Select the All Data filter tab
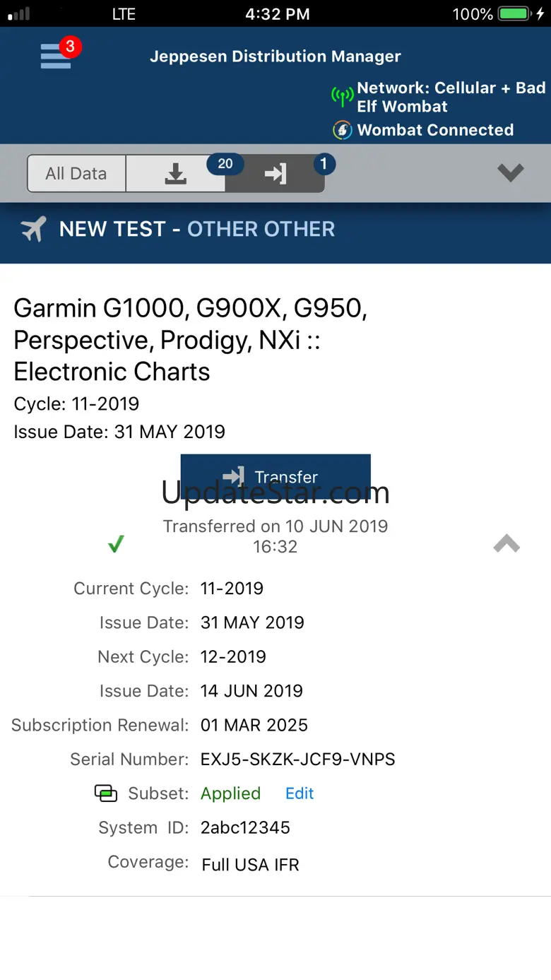 point(76,174)
